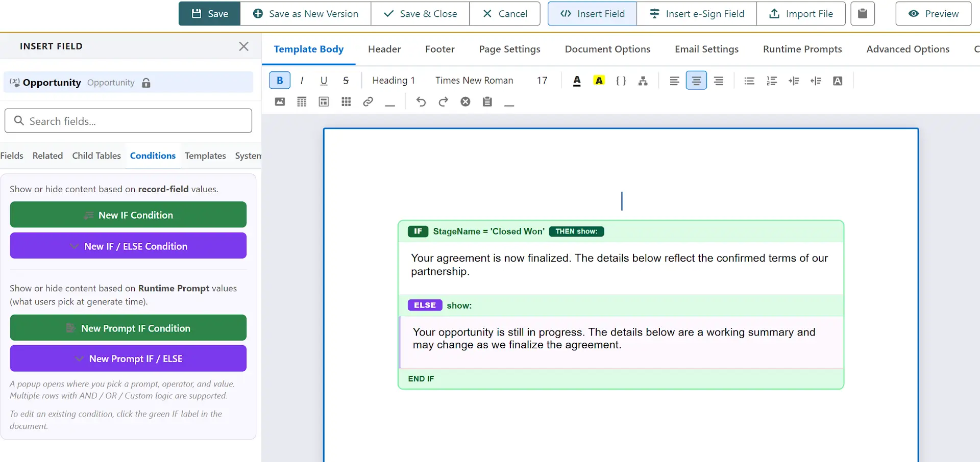Open the Runtime Prompts tab
Viewport: 980px width, 462px height.
(802, 49)
